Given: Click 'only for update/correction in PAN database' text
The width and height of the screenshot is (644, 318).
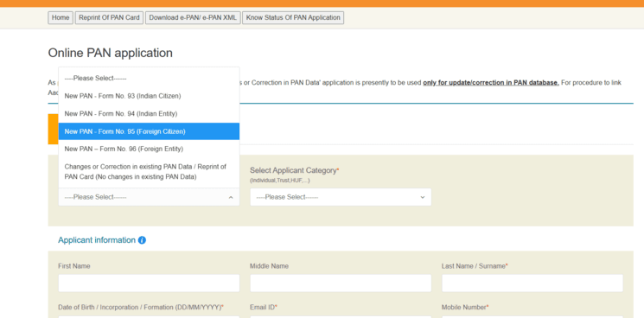Looking at the screenshot, I should (x=491, y=82).
